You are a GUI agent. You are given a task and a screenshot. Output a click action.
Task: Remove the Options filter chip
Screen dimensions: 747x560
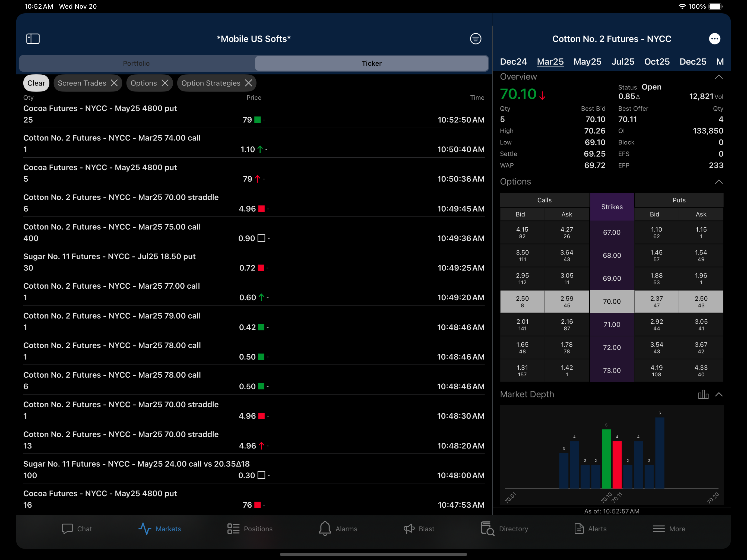click(165, 83)
